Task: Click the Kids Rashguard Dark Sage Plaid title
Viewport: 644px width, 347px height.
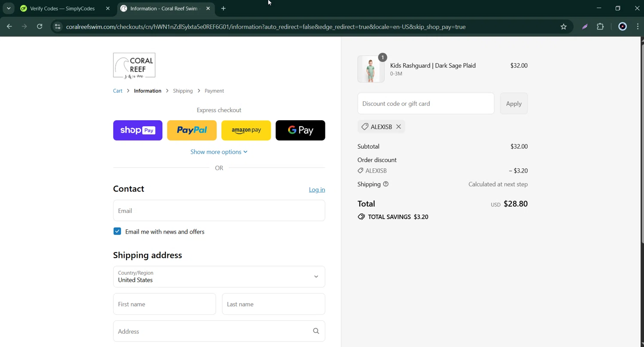Action: click(x=433, y=65)
